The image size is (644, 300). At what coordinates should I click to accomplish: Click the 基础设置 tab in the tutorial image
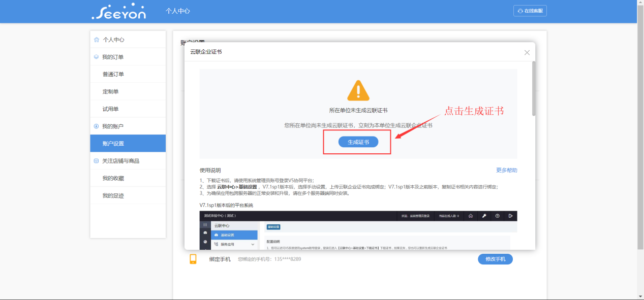coord(273,227)
